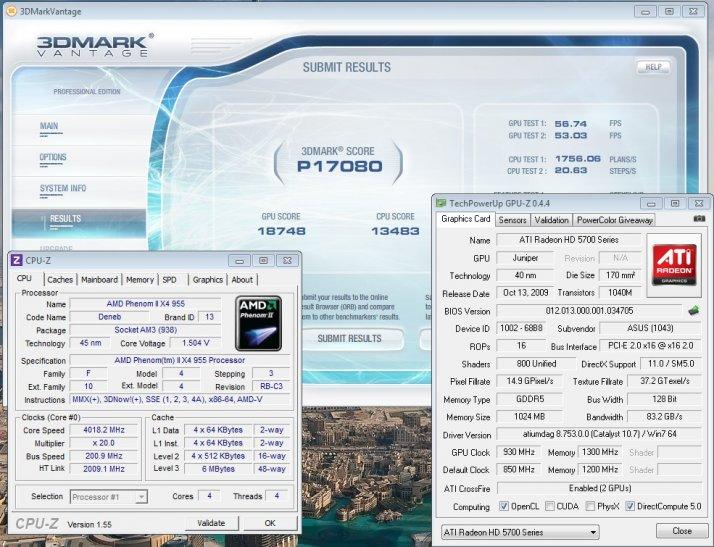Viewport: 714px width, 547px height.
Task: Click the Submit Results button
Action: (x=349, y=338)
